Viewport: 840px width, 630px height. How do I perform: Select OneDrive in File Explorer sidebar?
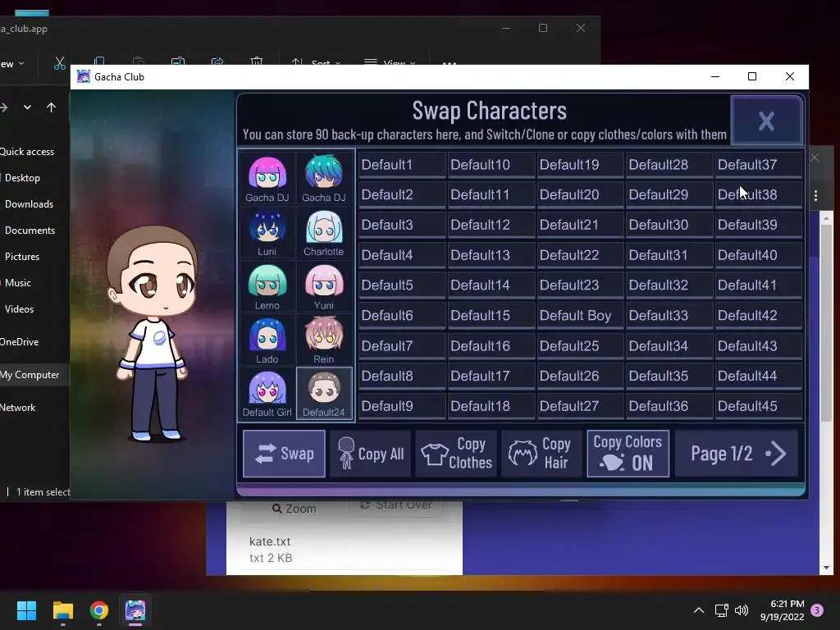[x=20, y=342]
